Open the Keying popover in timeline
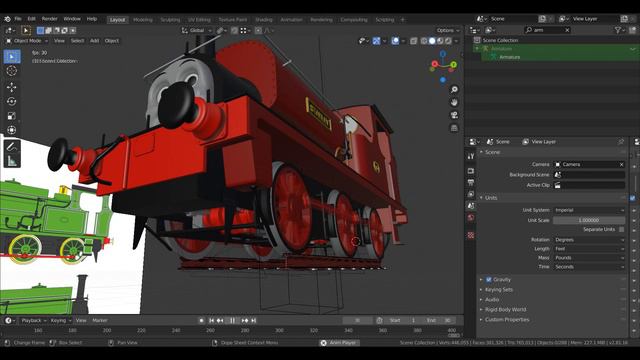Screen dimensions: 640x360 (61, 320)
